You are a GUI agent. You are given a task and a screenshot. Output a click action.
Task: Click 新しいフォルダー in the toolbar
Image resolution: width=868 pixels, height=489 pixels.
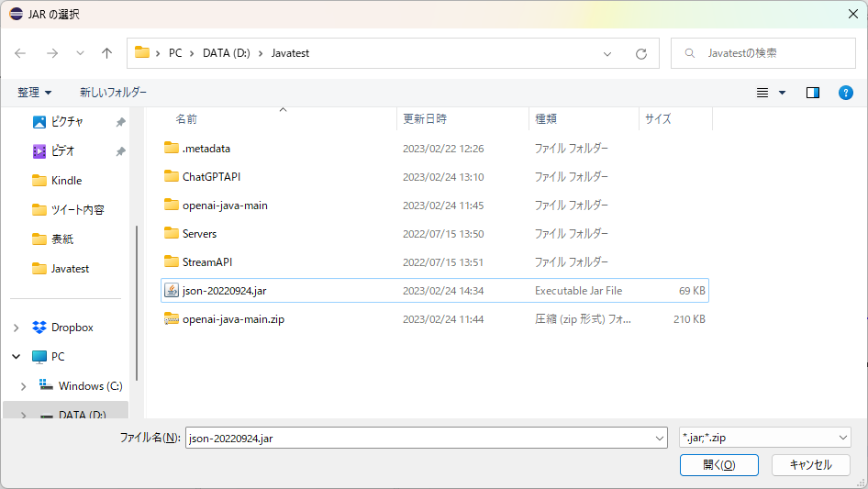click(113, 93)
